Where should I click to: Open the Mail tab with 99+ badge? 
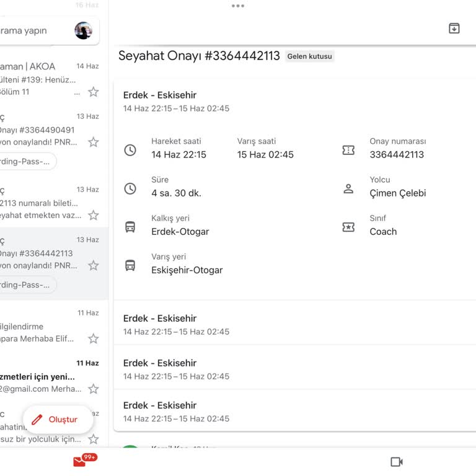(x=84, y=461)
